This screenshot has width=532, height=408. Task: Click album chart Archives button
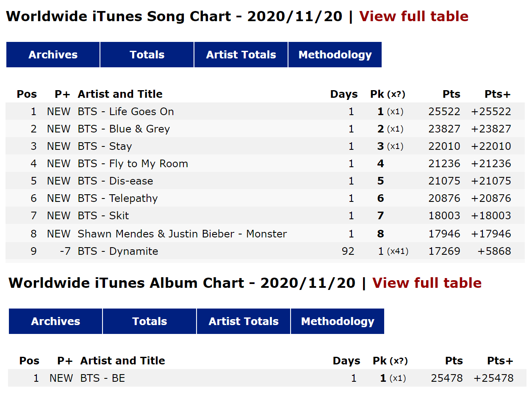pyautogui.click(x=55, y=321)
